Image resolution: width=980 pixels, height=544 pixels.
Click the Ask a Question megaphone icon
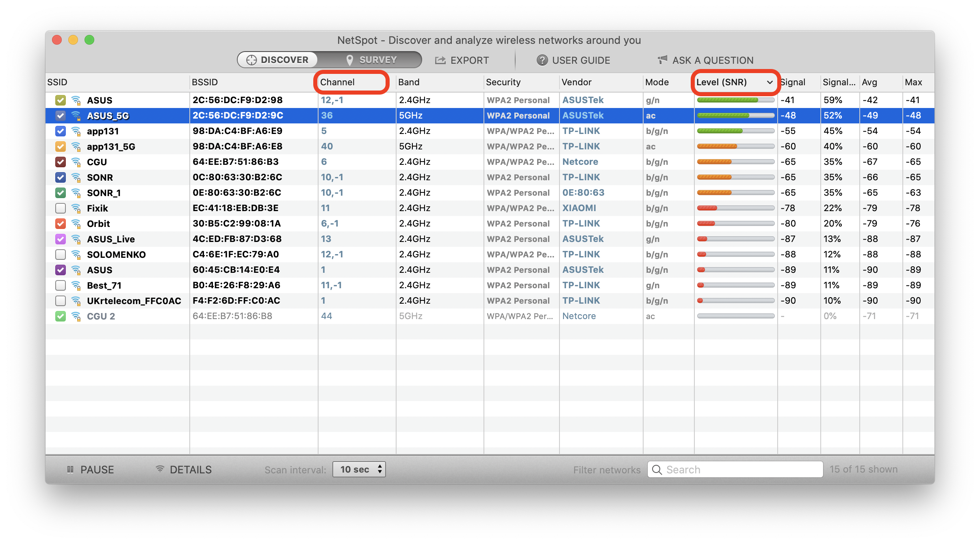[661, 60]
